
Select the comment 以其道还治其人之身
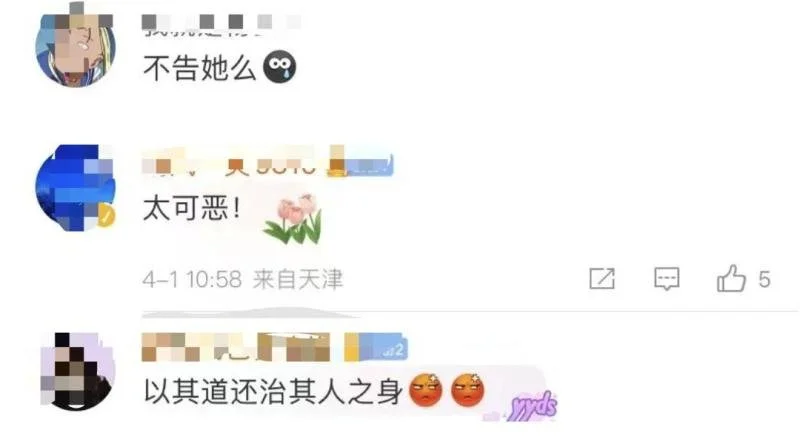pos(273,391)
